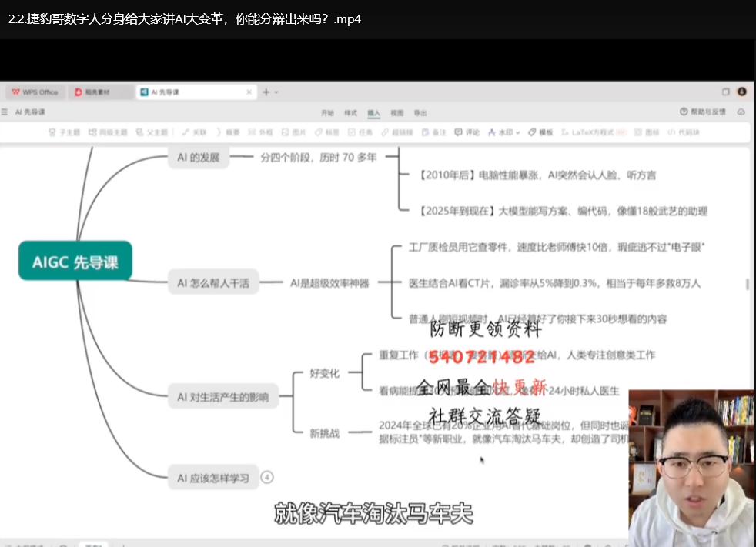Select the AIGC 先导课 central topic
756x547 pixels.
(x=75, y=261)
